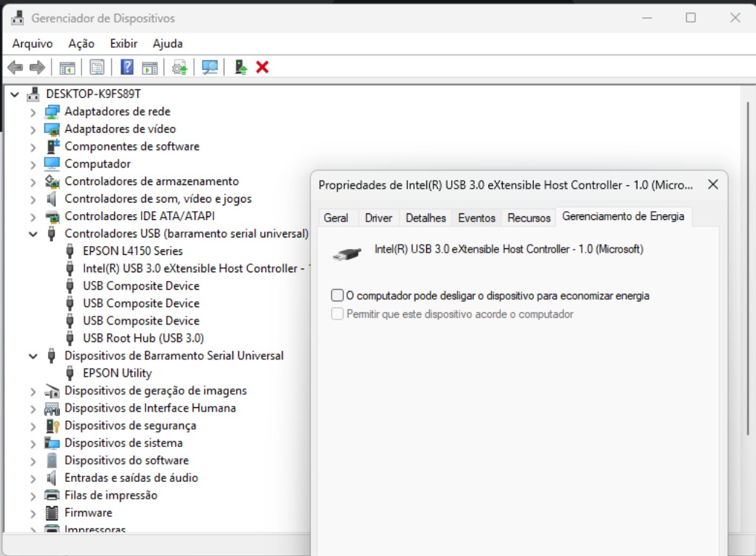Open the Exibir menu
Image resolution: width=756 pixels, height=556 pixels.
[123, 44]
